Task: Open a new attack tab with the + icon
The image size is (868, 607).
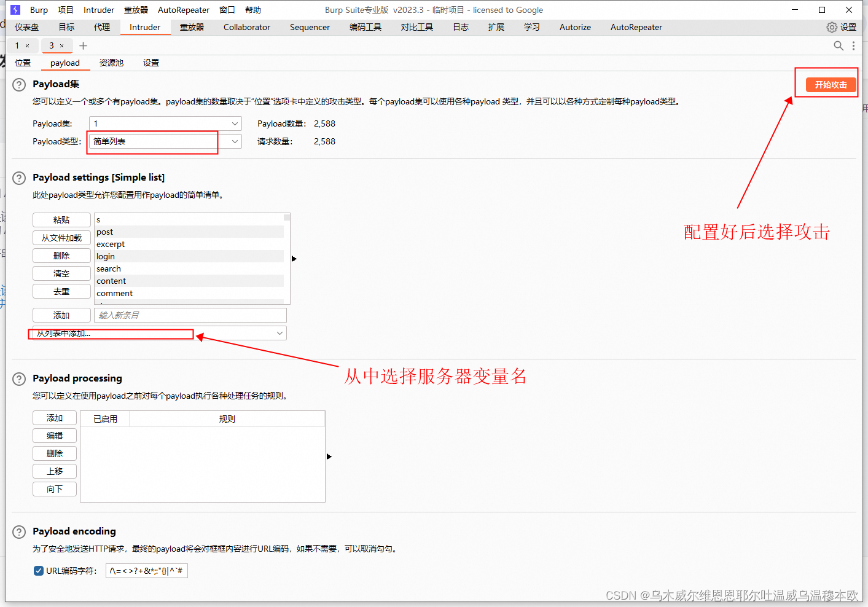Action: click(x=83, y=45)
